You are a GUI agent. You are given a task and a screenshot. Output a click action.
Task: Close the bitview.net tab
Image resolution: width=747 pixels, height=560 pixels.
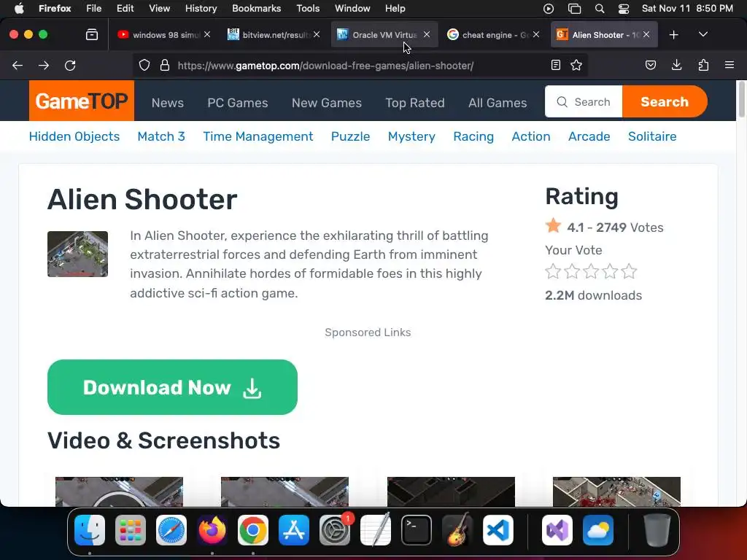[x=317, y=35]
